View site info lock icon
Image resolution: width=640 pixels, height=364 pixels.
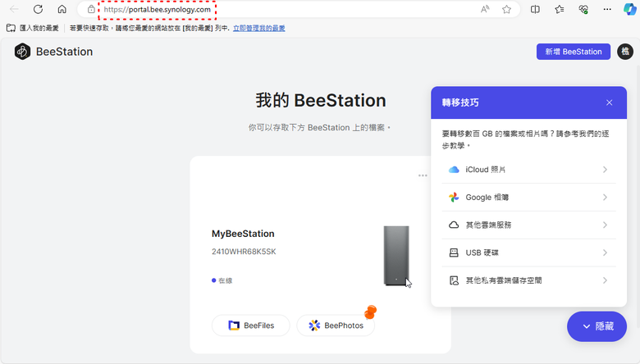91,9
